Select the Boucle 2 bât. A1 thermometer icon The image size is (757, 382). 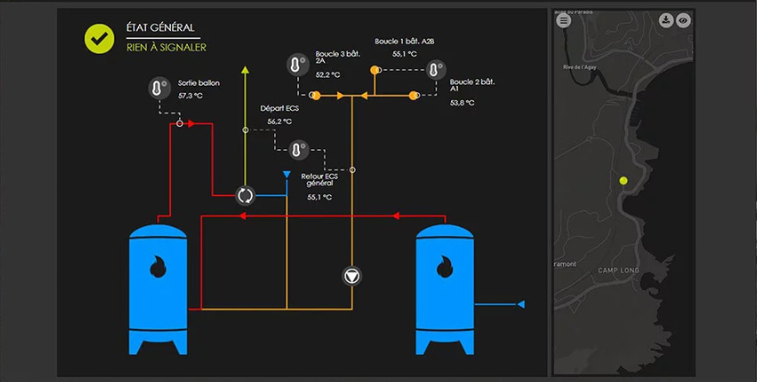click(x=435, y=70)
